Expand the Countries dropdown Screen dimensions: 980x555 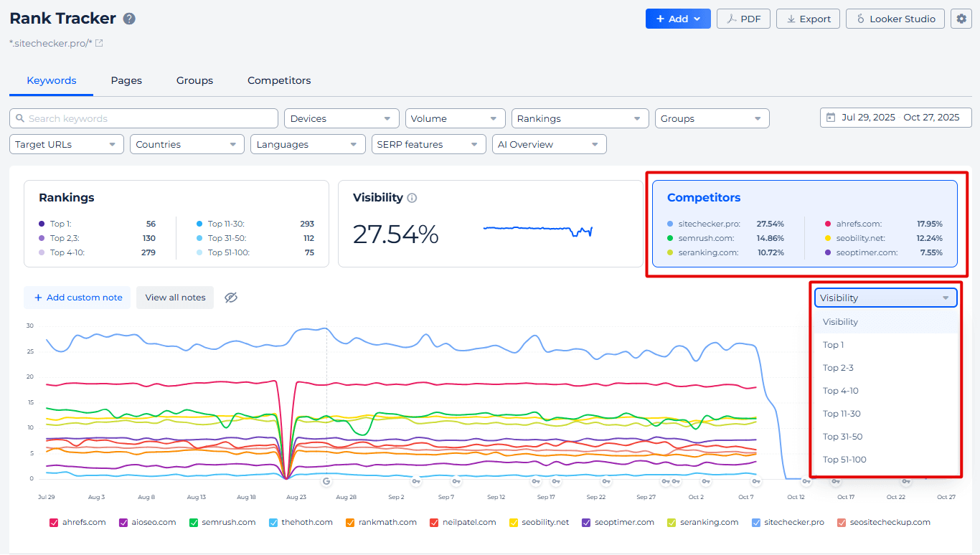point(187,143)
